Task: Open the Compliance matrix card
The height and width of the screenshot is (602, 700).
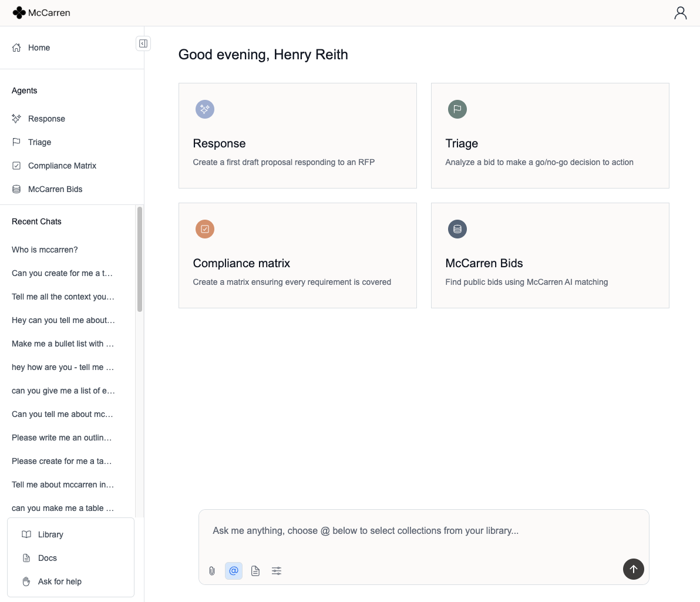Action: click(x=298, y=255)
